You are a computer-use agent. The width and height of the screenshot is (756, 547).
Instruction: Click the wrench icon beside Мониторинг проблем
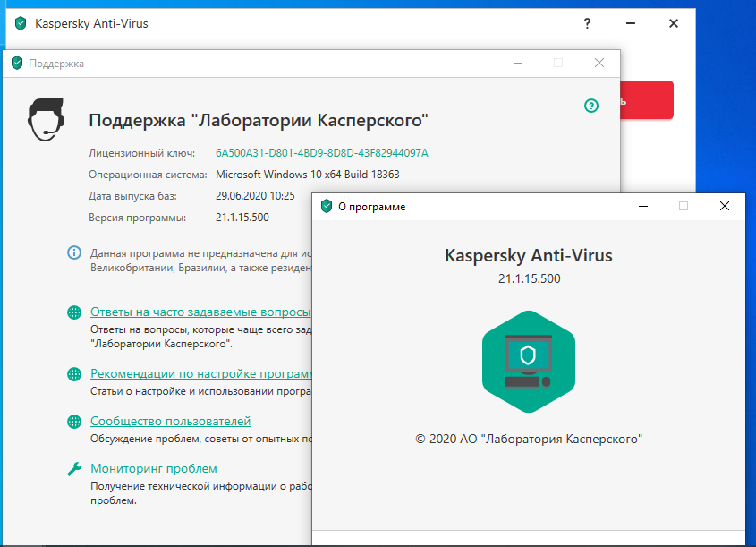(75, 469)
